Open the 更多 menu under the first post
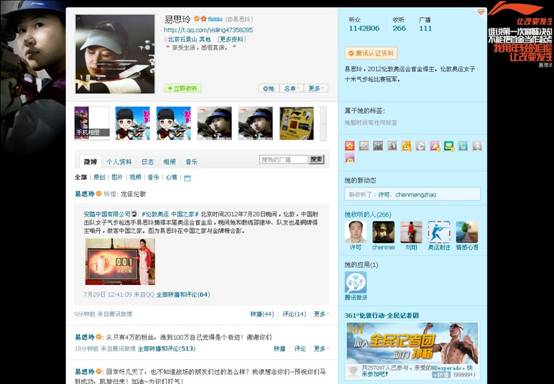This screenshot has width=554, height=384. 321,314
